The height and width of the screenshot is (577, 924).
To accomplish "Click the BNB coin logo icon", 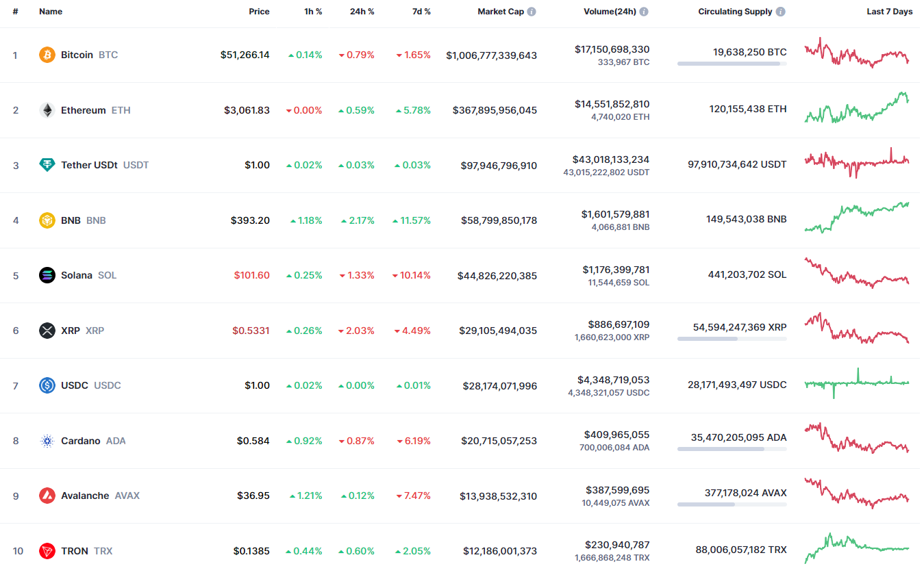I will [x=47, y=220].
